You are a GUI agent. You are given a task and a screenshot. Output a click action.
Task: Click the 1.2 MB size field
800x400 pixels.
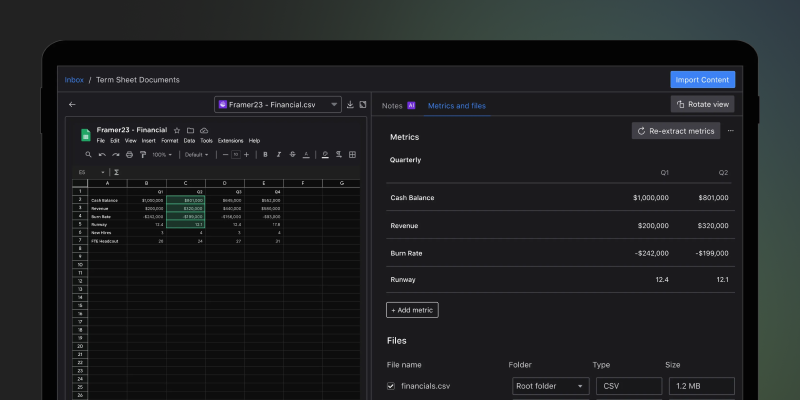pyautogui.click(x=702, y=386)
